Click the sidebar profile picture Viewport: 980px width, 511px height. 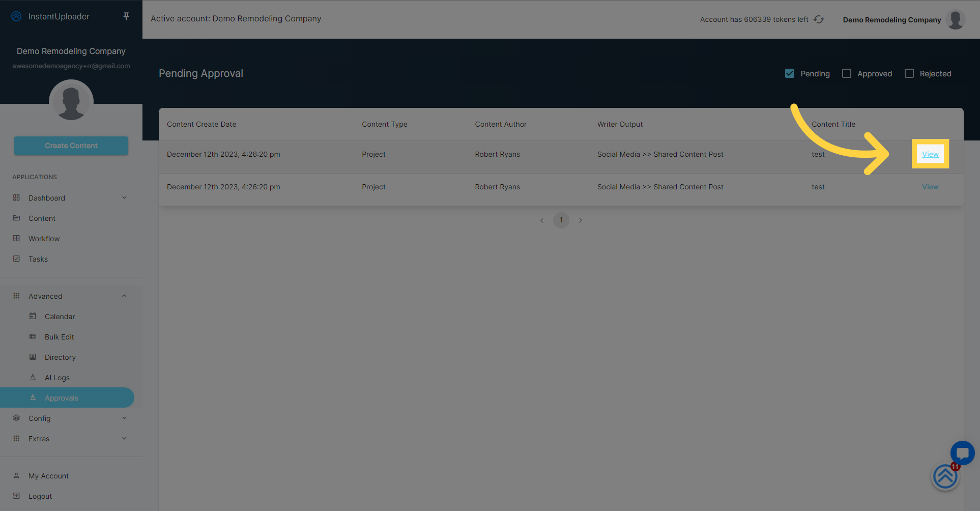click(x=71, y=102)
